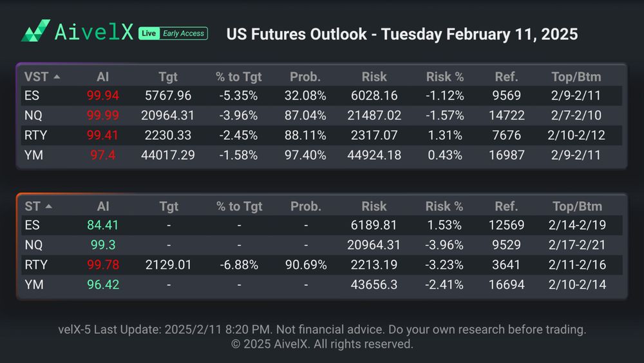Click the ST table Top/Btm header
The width and height of the screenshot is (644, 363).
pos(577,207)
